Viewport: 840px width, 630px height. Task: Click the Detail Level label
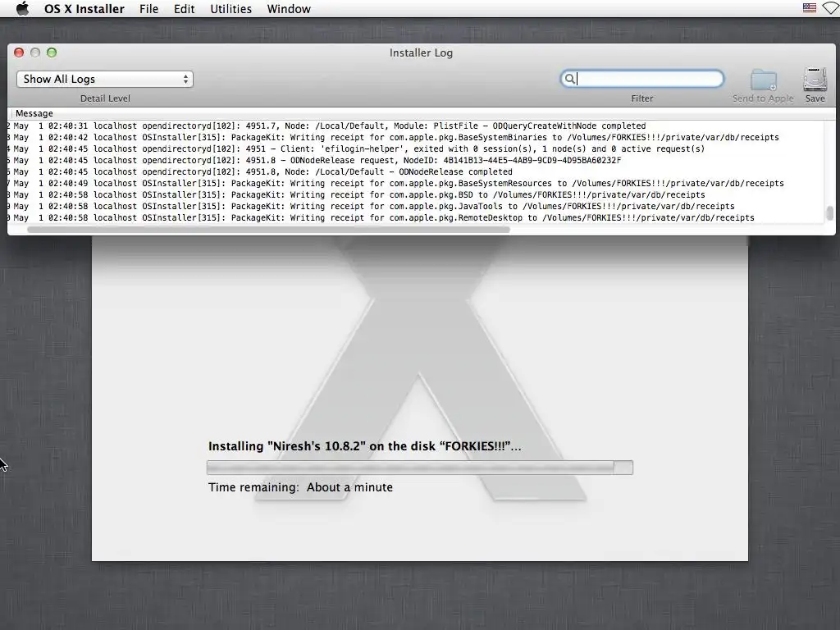[105, 98]
